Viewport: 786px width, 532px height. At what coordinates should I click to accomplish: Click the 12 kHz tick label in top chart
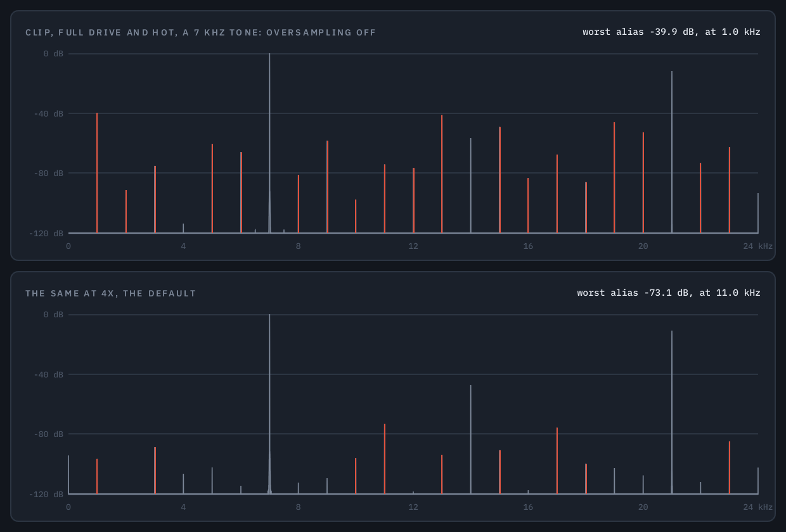(413, 246)
